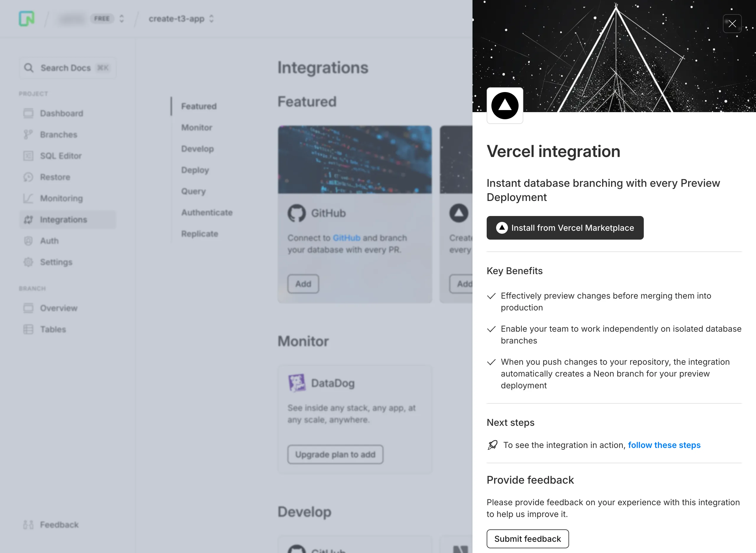This screenshot has height=553, width=756.
Task: Click the Tables grid icon
Action: (28, 329)
